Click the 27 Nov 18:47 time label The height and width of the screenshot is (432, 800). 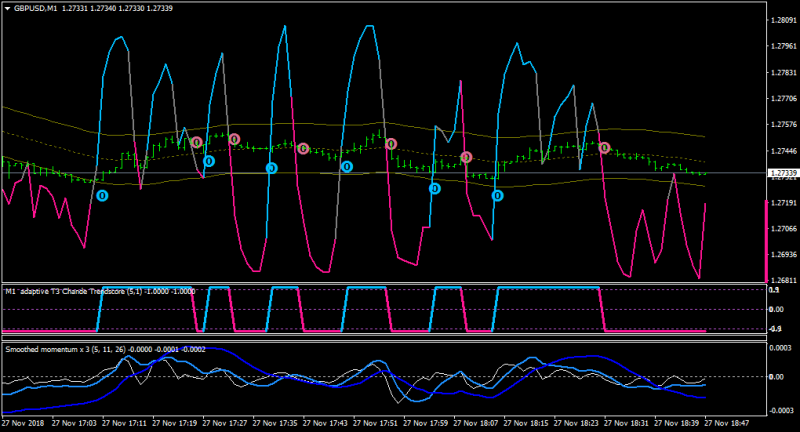point(727,423)
